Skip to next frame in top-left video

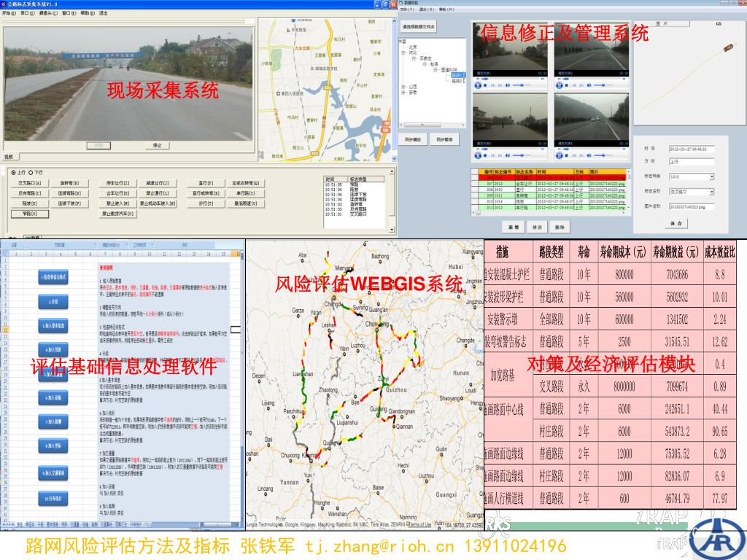point(500,85)
